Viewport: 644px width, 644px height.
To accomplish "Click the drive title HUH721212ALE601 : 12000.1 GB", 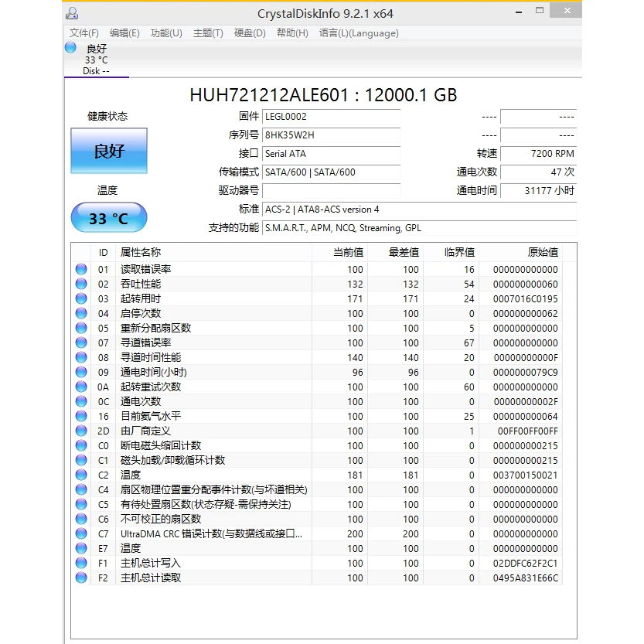I will pos(323,95).
